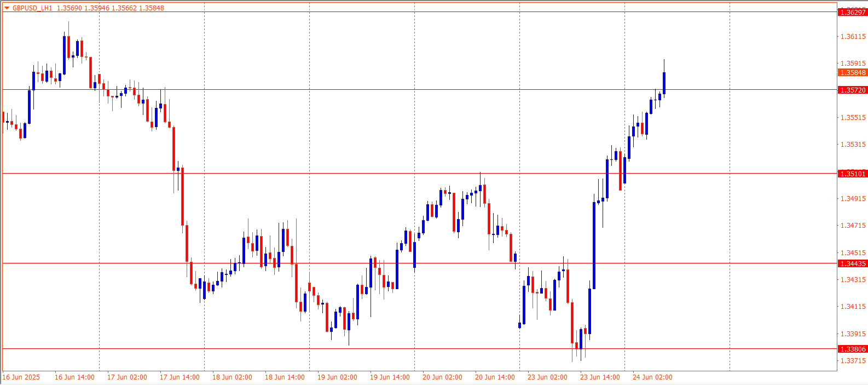
Task: Click the 17 Jun 02:00 time label
Action: [x=127, y=377]
